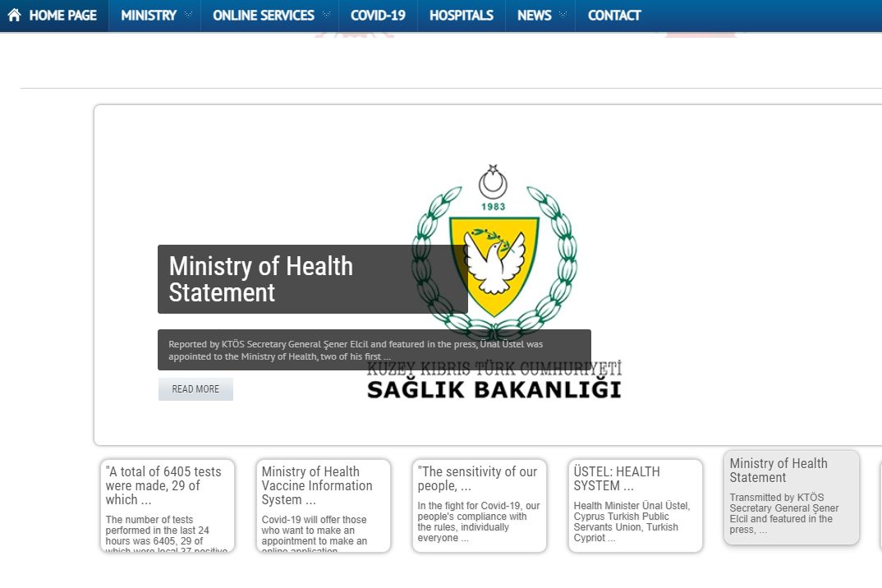Click text 'In the fight for Covid-19'
882x588 pixels.
[479, 521]
